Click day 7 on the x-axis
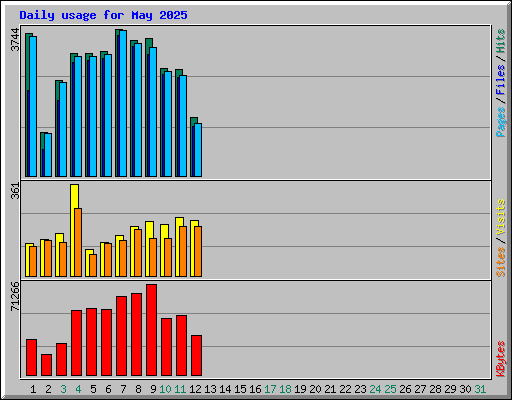The image size is (512, 400). click(123, 389)
